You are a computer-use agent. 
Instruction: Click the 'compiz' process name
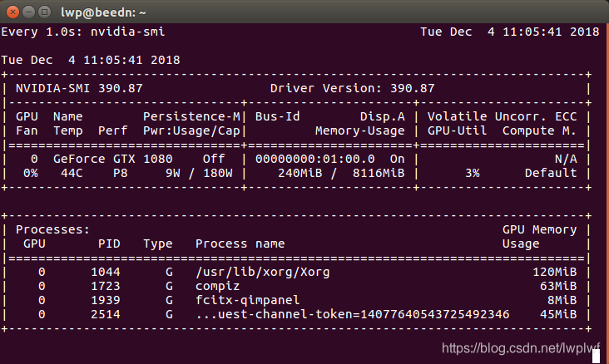coord(217,287)
